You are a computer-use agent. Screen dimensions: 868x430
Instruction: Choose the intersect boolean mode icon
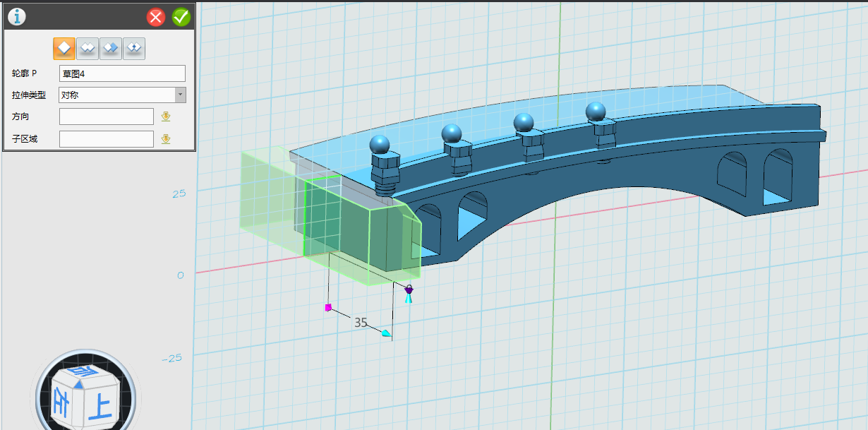pyautogui.click(x=134, y=48)
